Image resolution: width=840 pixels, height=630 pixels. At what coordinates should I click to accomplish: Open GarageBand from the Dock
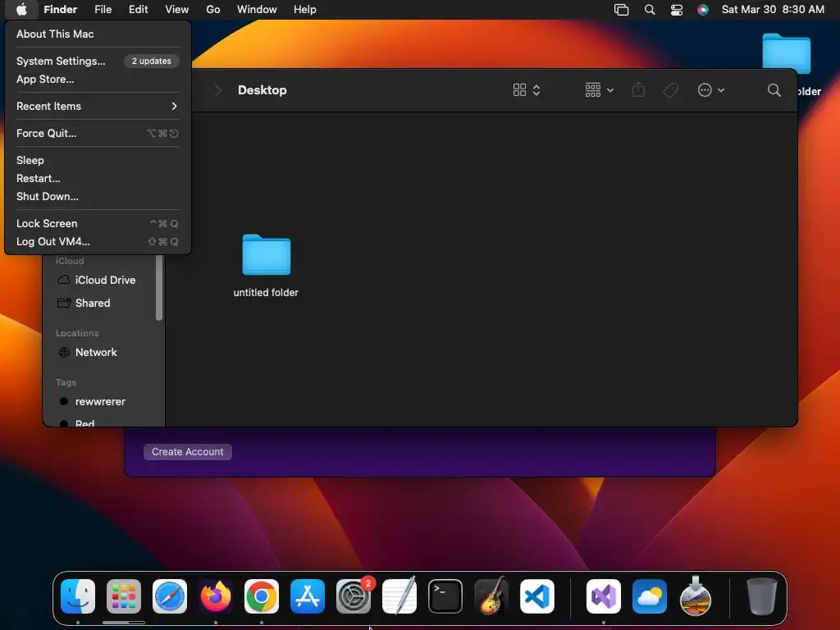click(491, 596)
